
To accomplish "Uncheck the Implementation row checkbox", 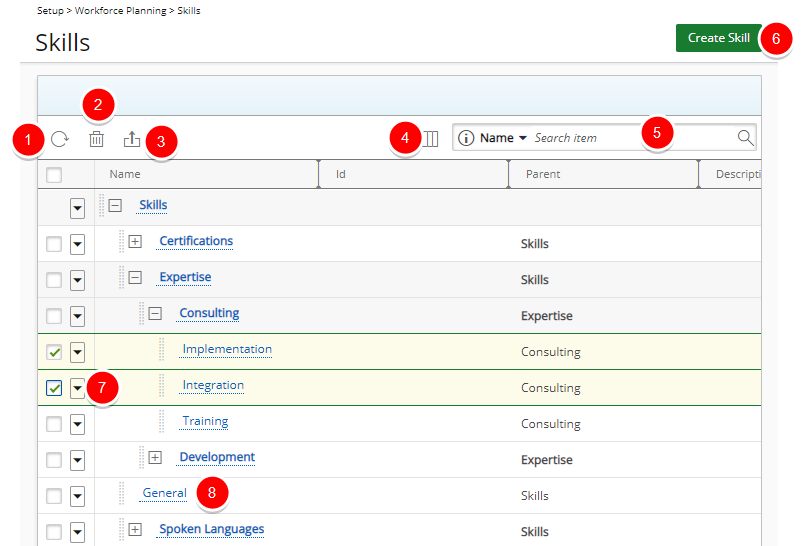I will pos(54,352).
